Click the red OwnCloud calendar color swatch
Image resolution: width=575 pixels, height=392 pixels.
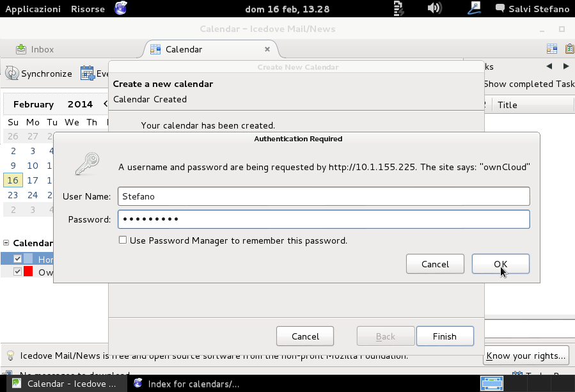click(28, 272)
